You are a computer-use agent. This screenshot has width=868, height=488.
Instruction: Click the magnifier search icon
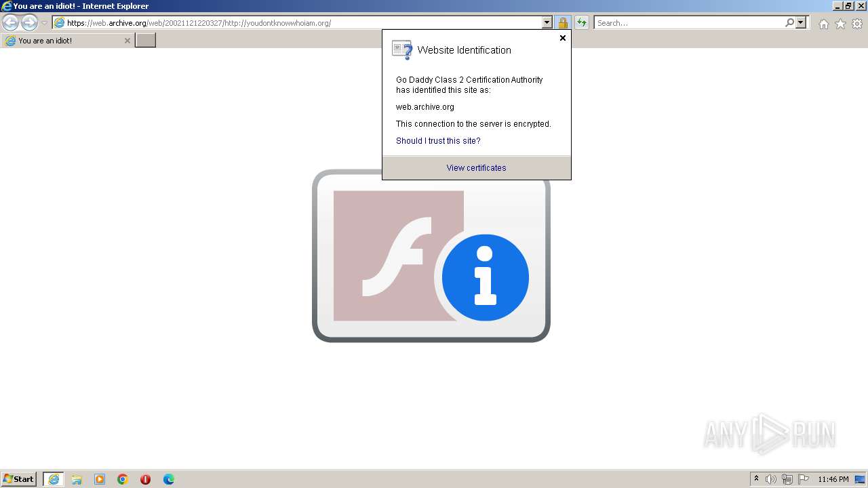pyautogui.click(x=789, y=23)
